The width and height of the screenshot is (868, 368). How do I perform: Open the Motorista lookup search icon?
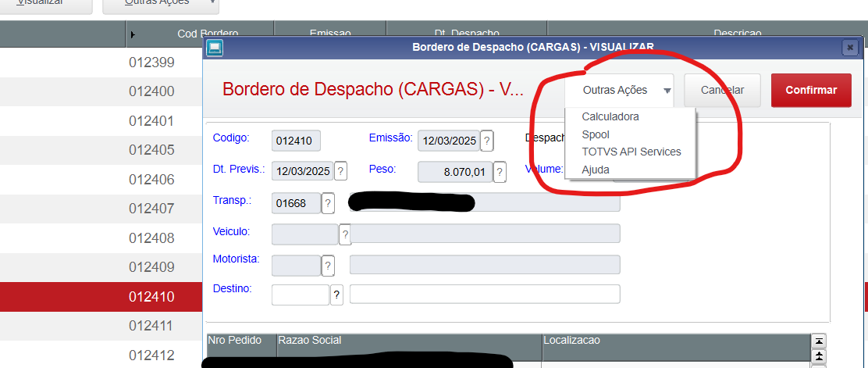pyautogui.click(x=328, y=266)
